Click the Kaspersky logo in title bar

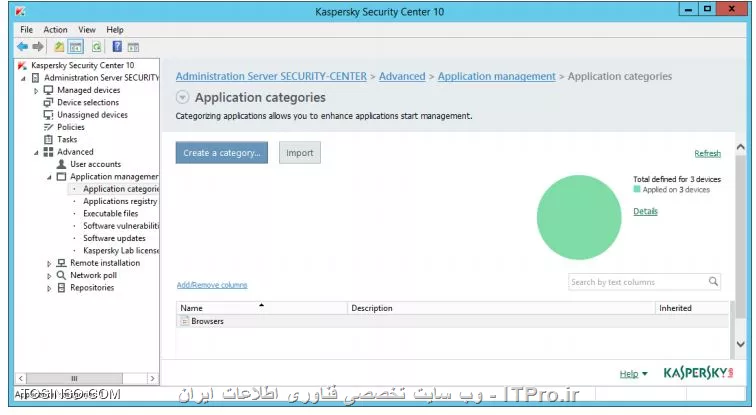[20, 11]
